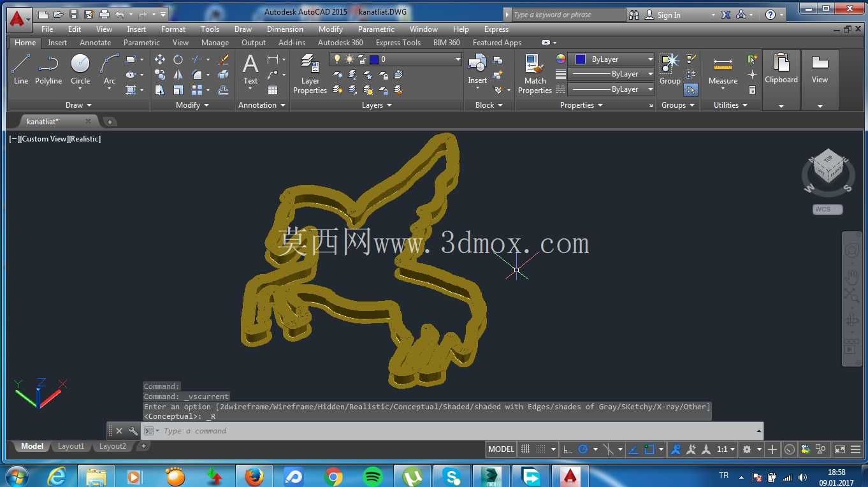Viewport: 868px width, 487px height.
Task: Click the blue layer color swatch
Action: click(374, 59)
